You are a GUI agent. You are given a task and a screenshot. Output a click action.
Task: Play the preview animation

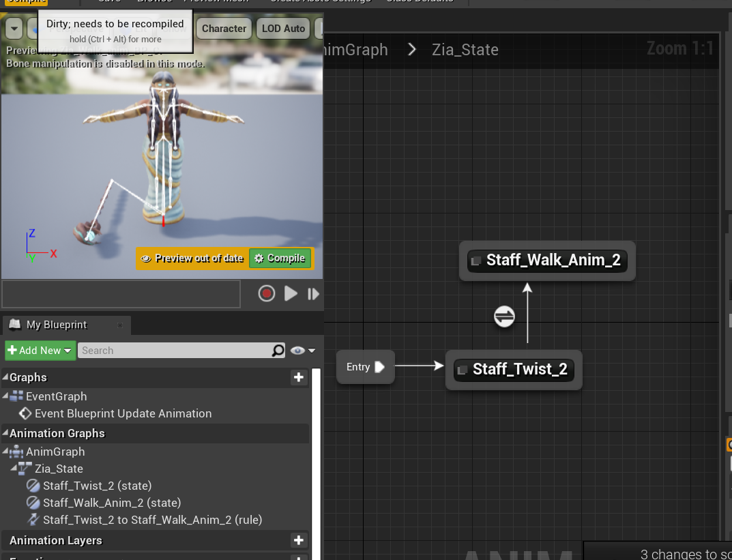(291, 293)
